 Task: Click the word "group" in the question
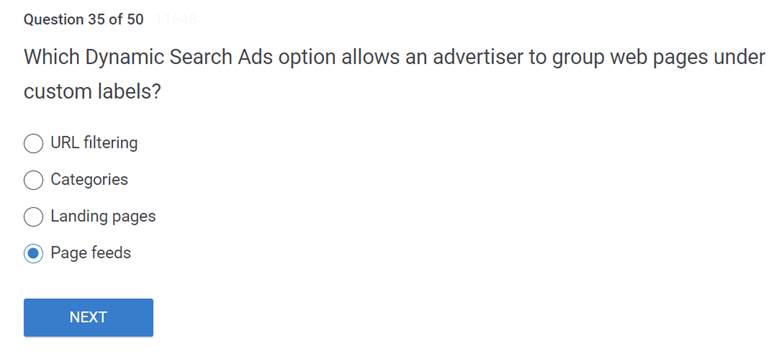coord(579,59)
